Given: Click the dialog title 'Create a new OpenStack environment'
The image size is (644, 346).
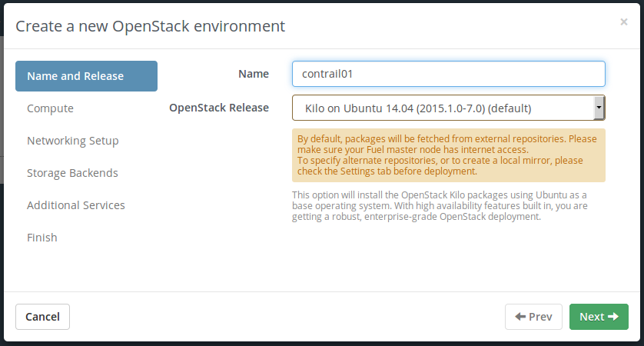Looking at the screenshot, I should click(151, 26).
